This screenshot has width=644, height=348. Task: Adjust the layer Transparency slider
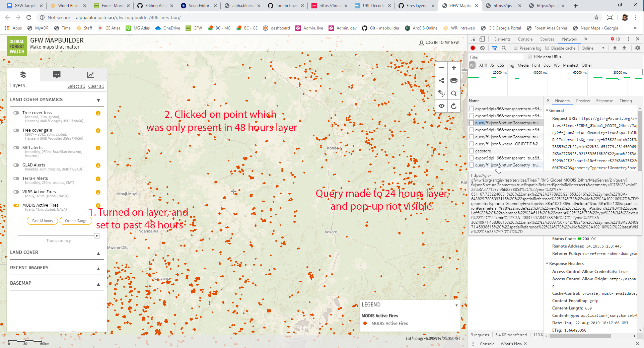(96, 235)
